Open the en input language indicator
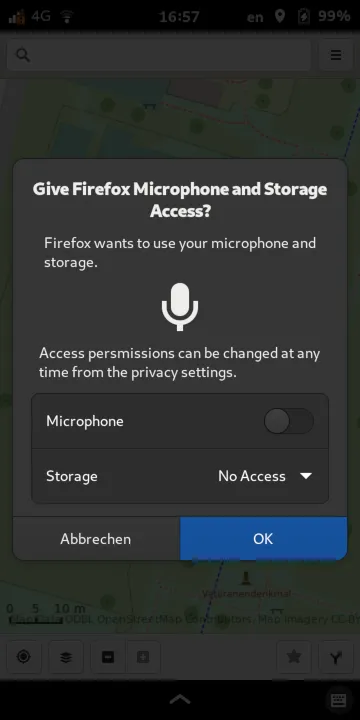 pos(255,17)
